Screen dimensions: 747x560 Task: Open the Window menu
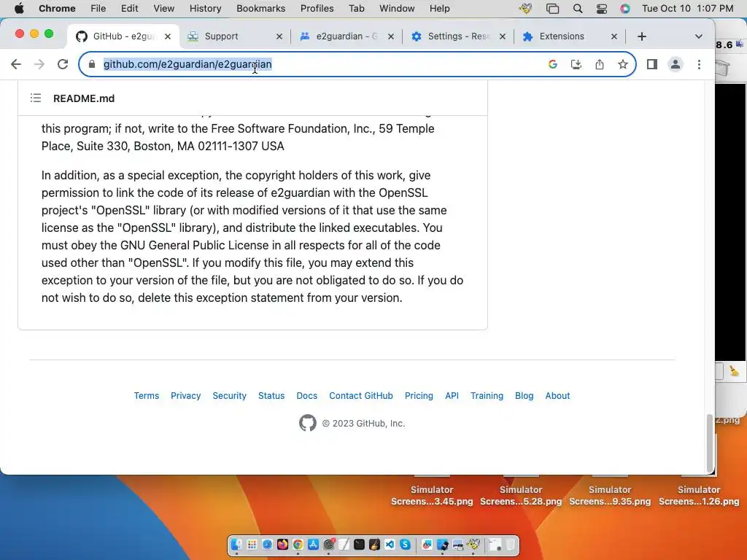coord(397,9)
